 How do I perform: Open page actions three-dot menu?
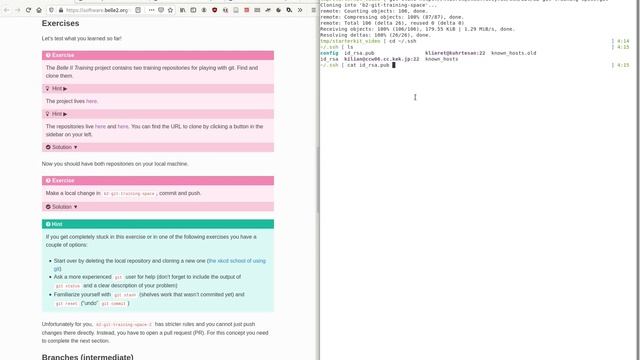coord(151,10)
